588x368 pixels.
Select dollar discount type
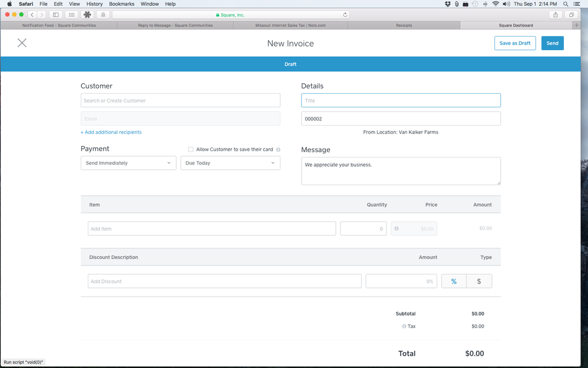[479, 281]
